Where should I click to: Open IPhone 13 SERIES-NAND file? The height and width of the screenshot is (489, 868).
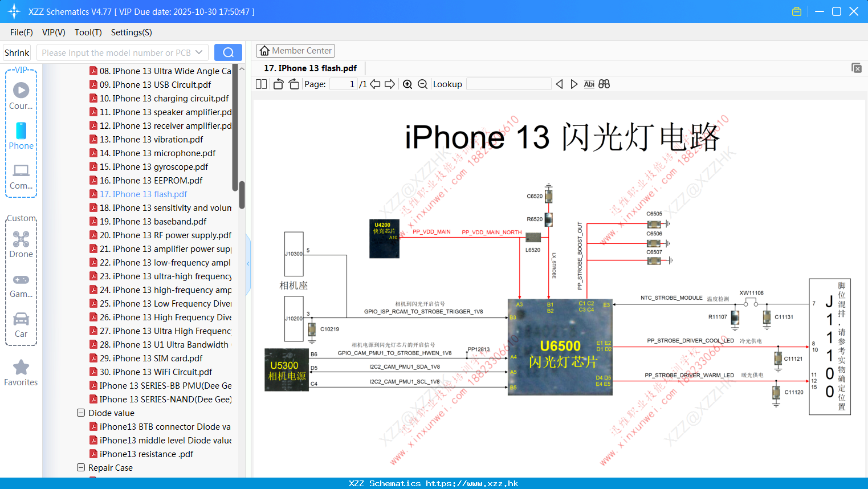[x=165, y=399]
